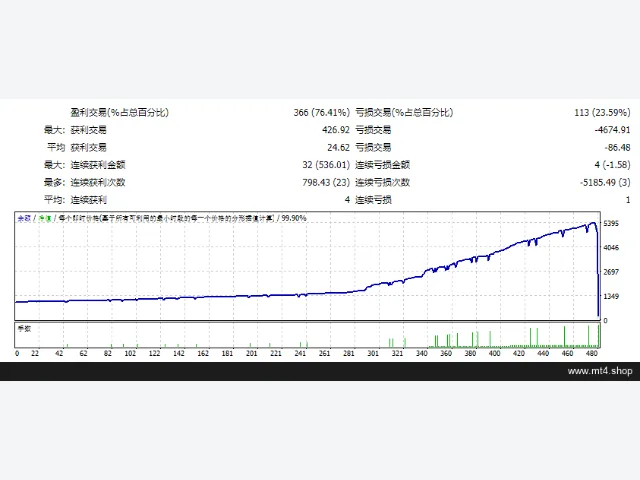Select the average loss trade value -86.48
This screenshot has width=640, height=480.
click(617, 147)
